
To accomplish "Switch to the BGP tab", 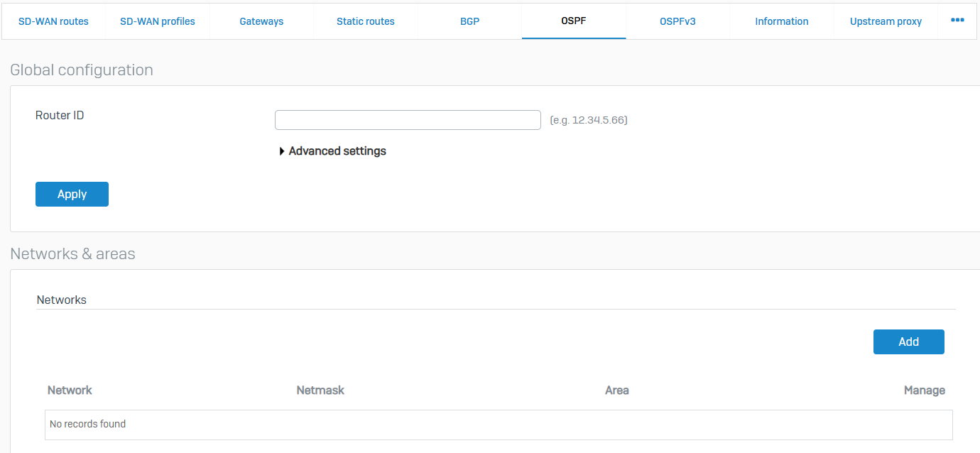I will pyautogui.click(x=469, y=21).
